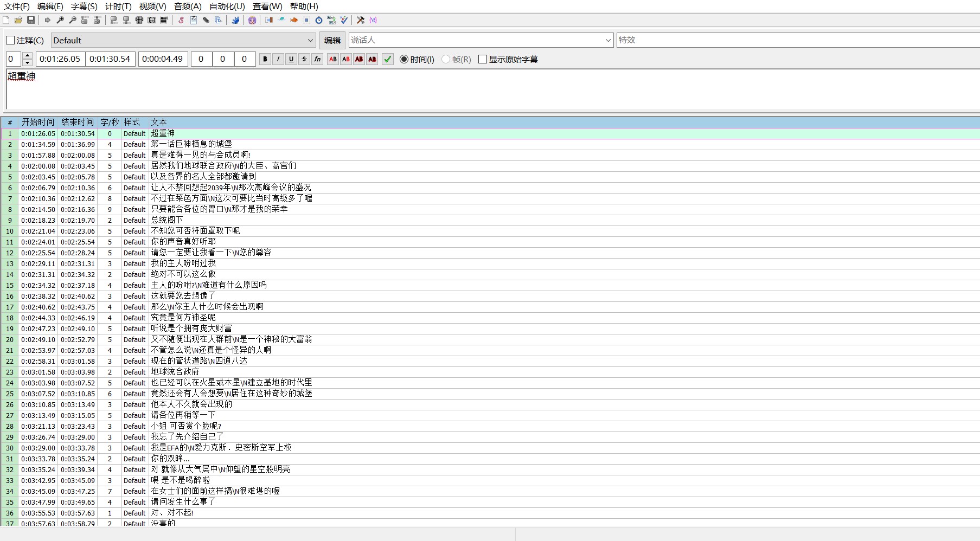Open the 自动化(U) menu
Viewport: 980px width, 541px height.
pos(227,7)
